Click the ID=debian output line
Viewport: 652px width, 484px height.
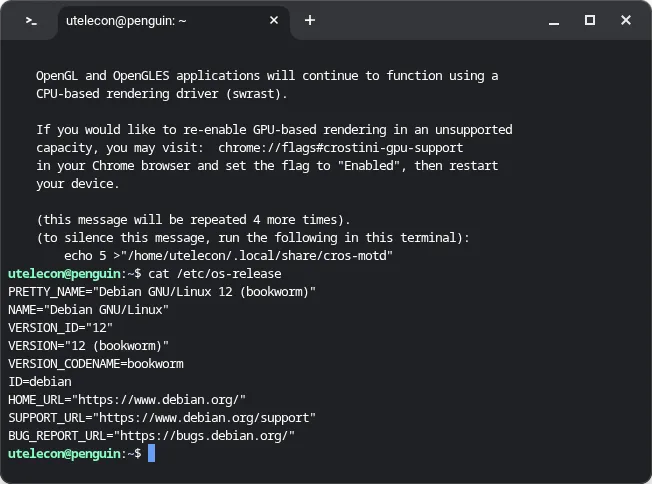40,382
